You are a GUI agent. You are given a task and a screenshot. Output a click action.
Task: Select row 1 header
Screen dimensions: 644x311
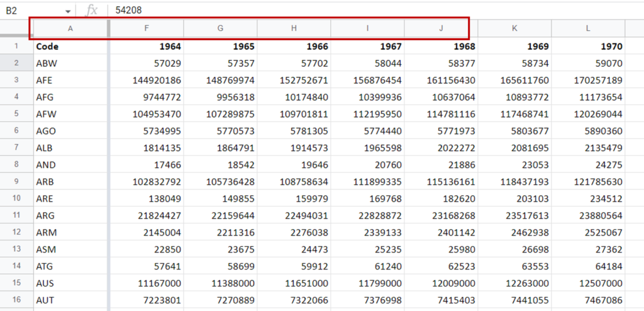[16, 46]
